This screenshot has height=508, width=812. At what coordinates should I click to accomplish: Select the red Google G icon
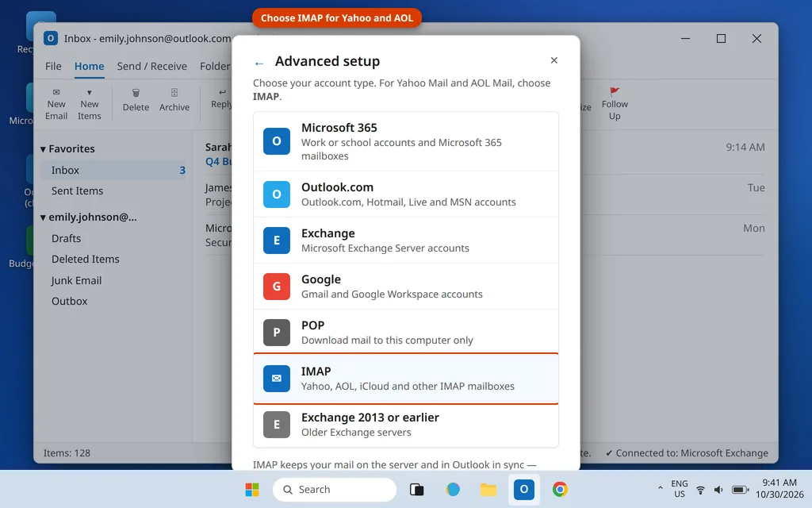[277, 286]
